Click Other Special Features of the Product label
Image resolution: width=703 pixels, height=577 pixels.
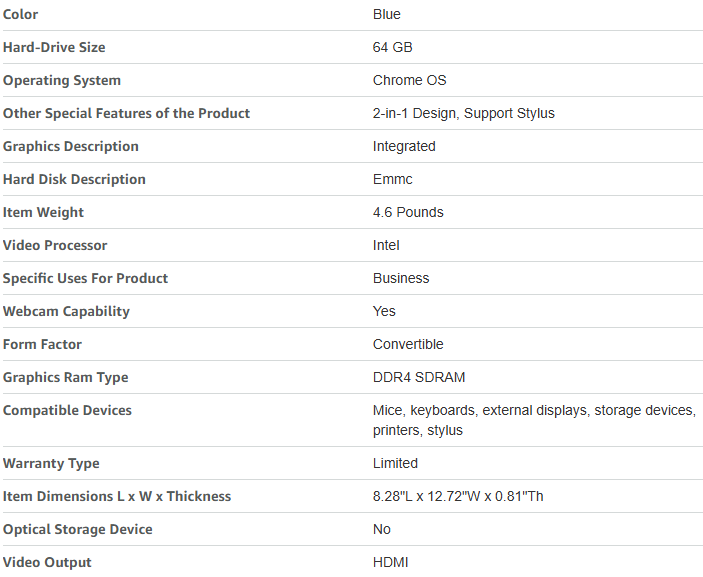[x=126, y=113]
